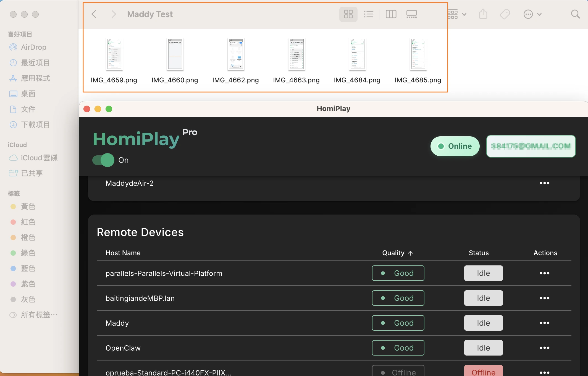
Task: Select IMG_4662.png thumbnail
Action: pyautogui.click(x=236, y=54)
